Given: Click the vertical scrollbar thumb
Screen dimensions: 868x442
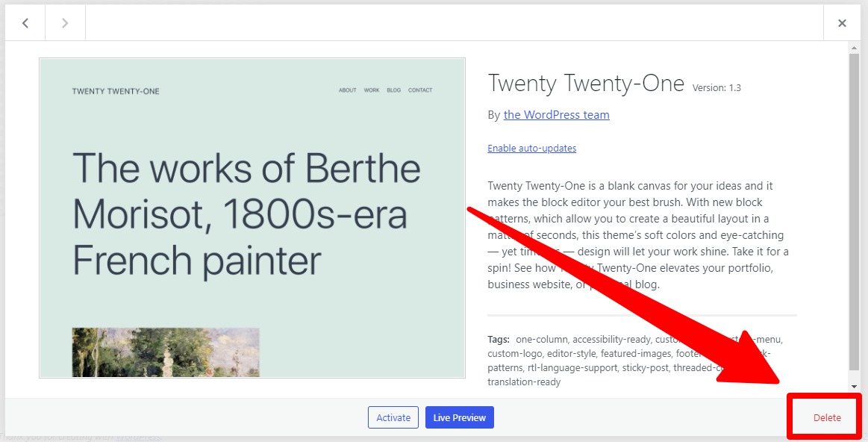Looking at the screenshot, I should 854,211.
